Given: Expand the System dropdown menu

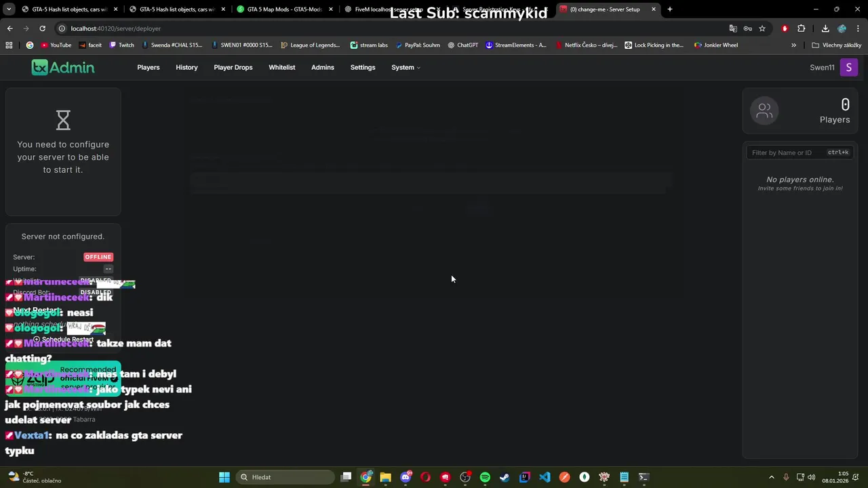Looking at the screenshot, I should (x=406, y=67).
